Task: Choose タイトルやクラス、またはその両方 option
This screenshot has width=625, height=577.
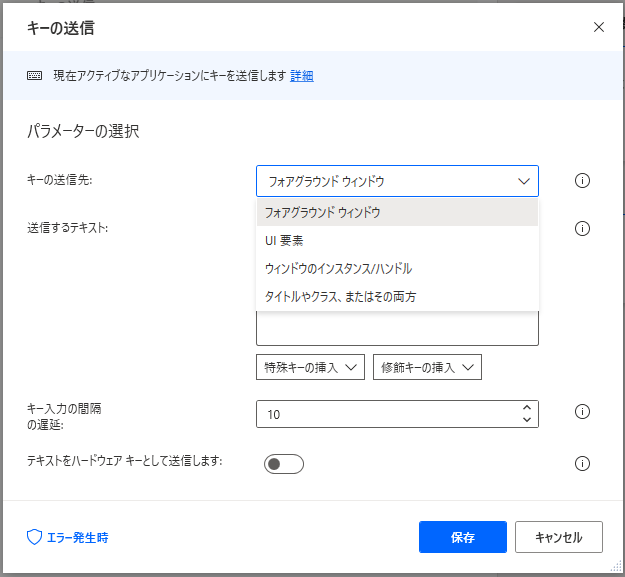Action: [x=397, y=296]
